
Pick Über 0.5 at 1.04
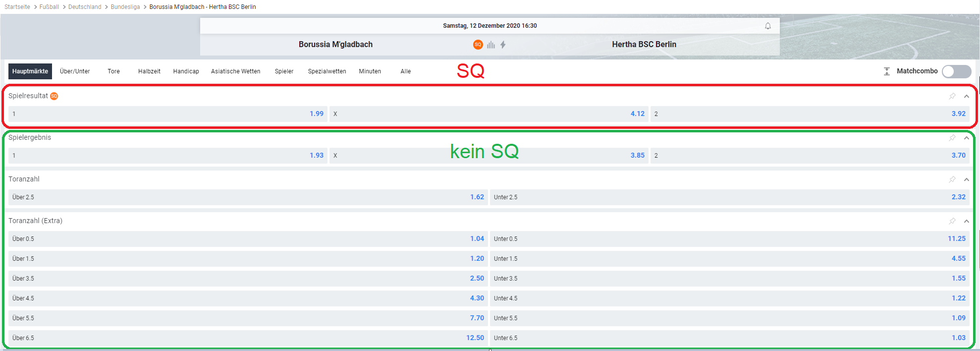coord(248,239)
